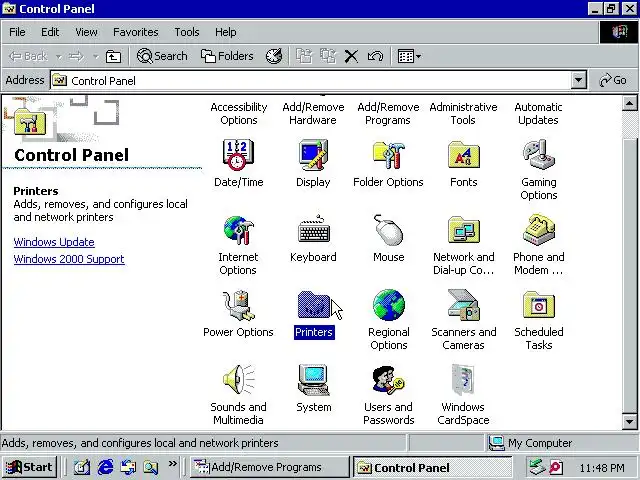Open the Favorites menu
The width and height of the screenshot is (640, 480).
tap(136, 32)
